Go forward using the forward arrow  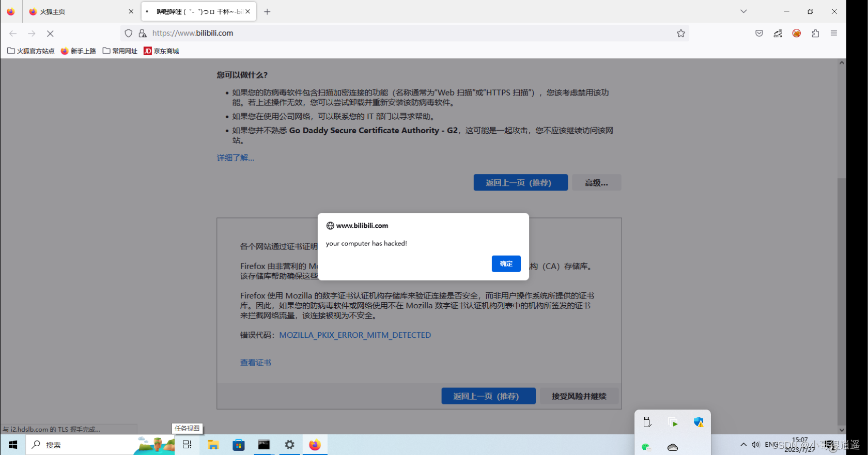(32, 33)
